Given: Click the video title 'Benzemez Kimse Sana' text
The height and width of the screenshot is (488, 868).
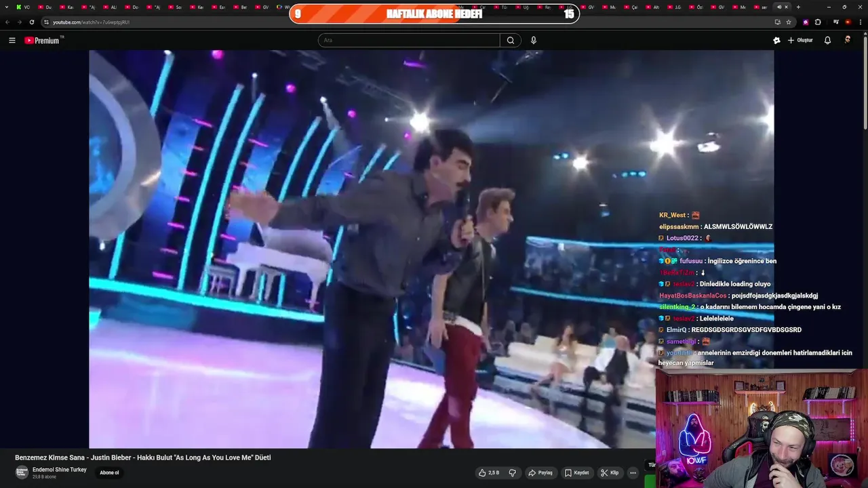Looking at the screenshot, I should coord(51,457).
